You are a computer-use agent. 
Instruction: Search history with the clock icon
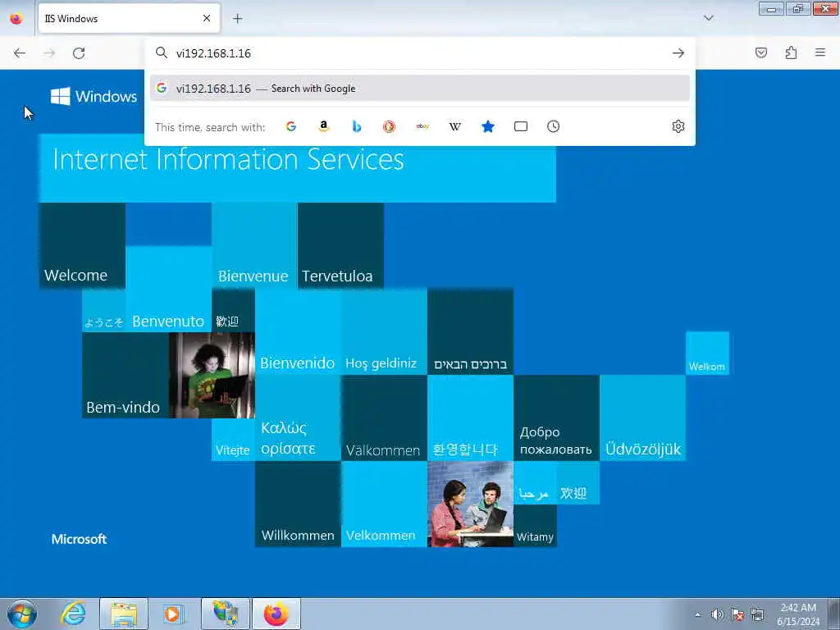coord(554,126)
